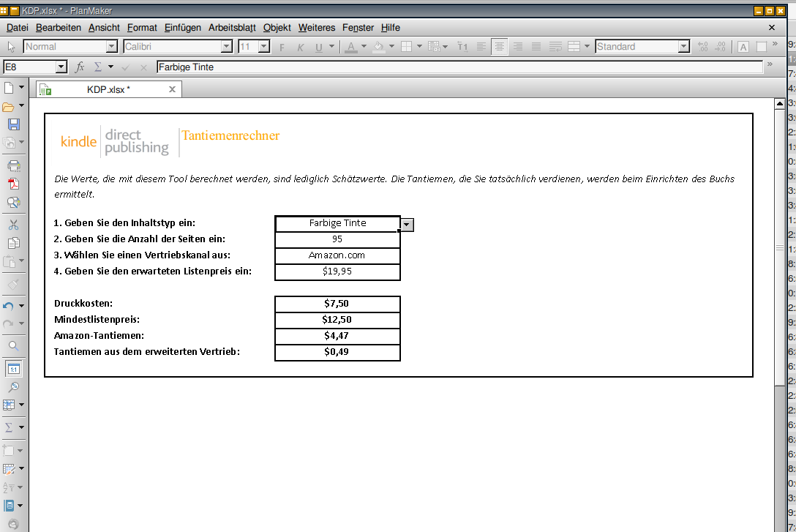The height and width of the screenshot is (532, 796).
Task: Open the Datei menu
Action: click(18, 27)
